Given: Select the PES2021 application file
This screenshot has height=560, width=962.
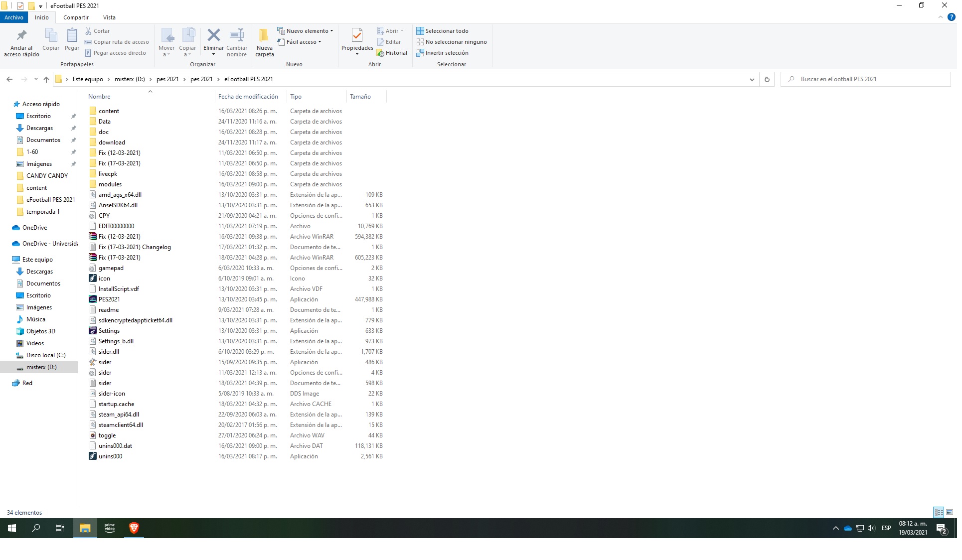Looking at the screenshot, I should click(109, 299).
